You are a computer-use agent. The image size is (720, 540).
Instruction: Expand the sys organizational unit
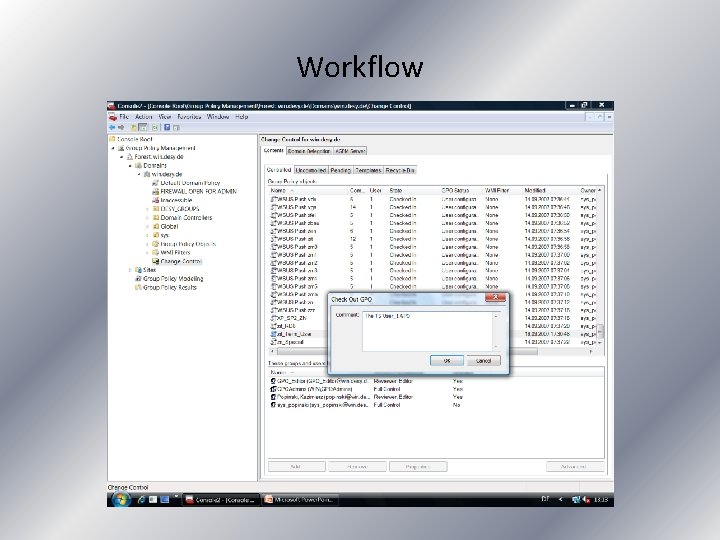(x=147, y=235)
